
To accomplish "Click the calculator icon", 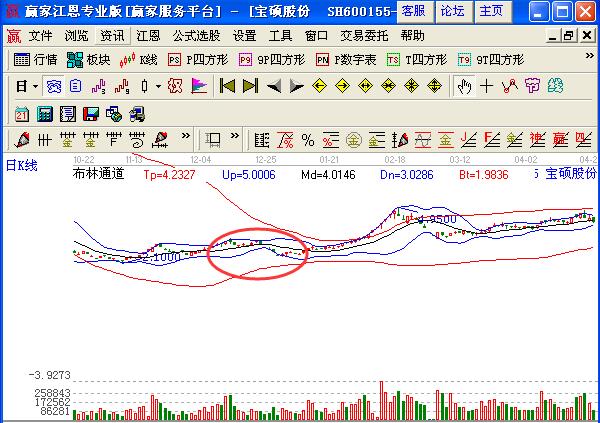I will point(46,113).
